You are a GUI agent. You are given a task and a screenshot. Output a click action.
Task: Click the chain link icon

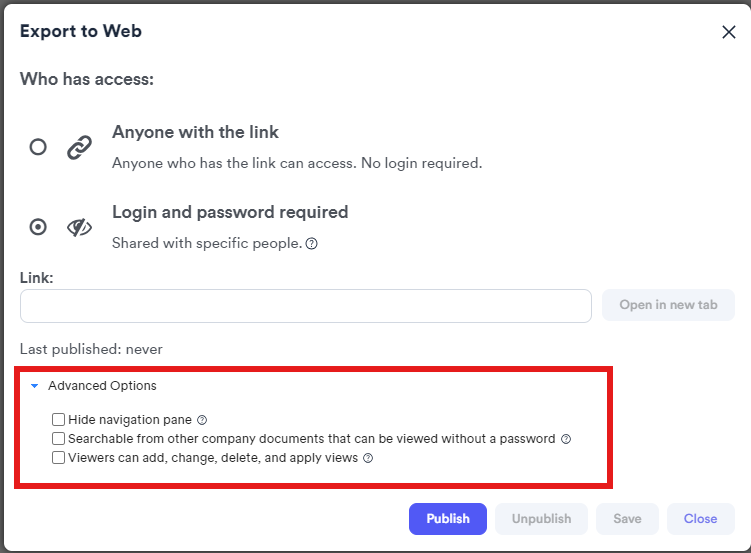[x=79, y=147]
